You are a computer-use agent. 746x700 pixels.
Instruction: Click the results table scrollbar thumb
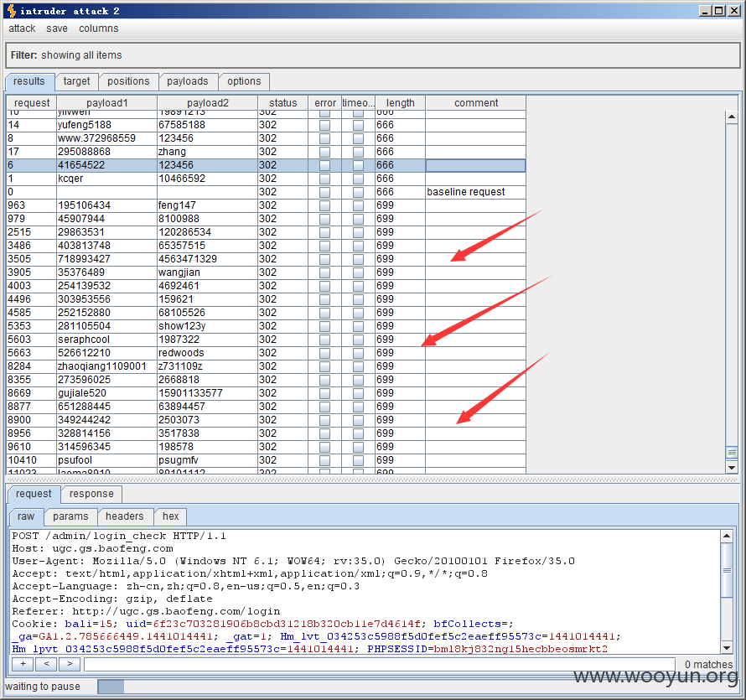[x=732, y=452]
